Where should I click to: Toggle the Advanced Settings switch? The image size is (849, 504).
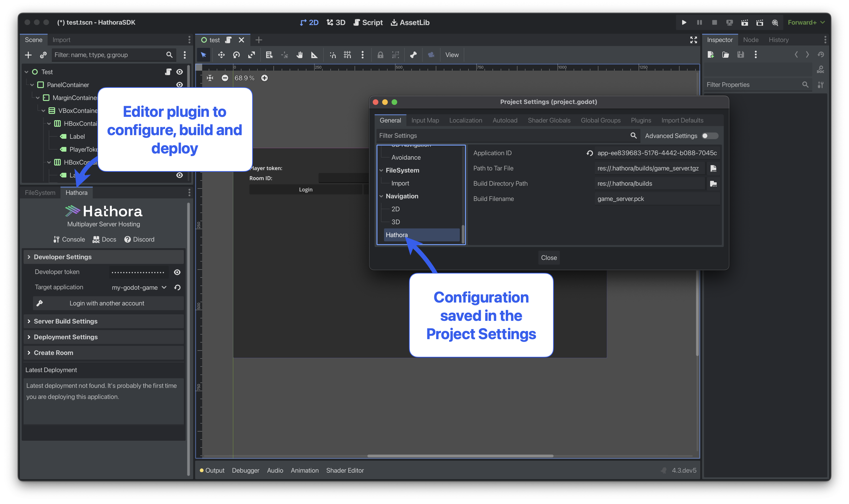[710, 136]
